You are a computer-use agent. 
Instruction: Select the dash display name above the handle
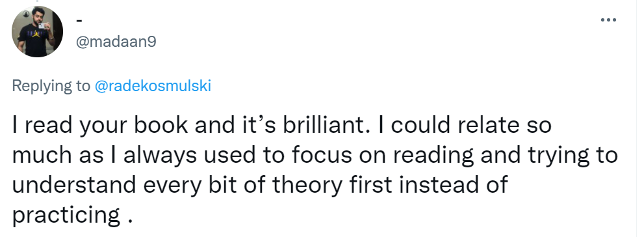coord(80,20)
